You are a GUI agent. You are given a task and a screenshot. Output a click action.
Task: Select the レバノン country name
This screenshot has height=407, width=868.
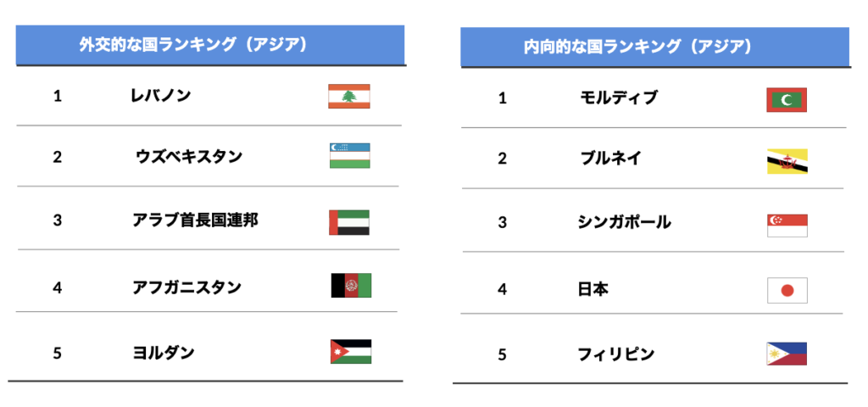(161, 96)
